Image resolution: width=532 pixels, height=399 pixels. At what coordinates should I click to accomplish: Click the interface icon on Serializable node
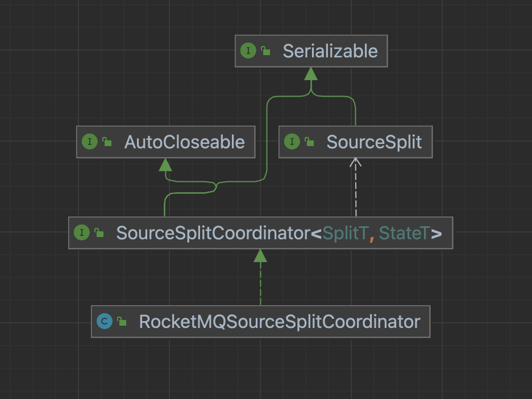pyautogui.click(x=248, y=51)
